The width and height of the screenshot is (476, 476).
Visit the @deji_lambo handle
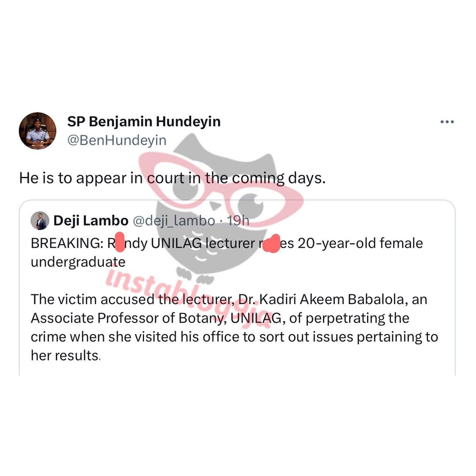pos(174,221)
